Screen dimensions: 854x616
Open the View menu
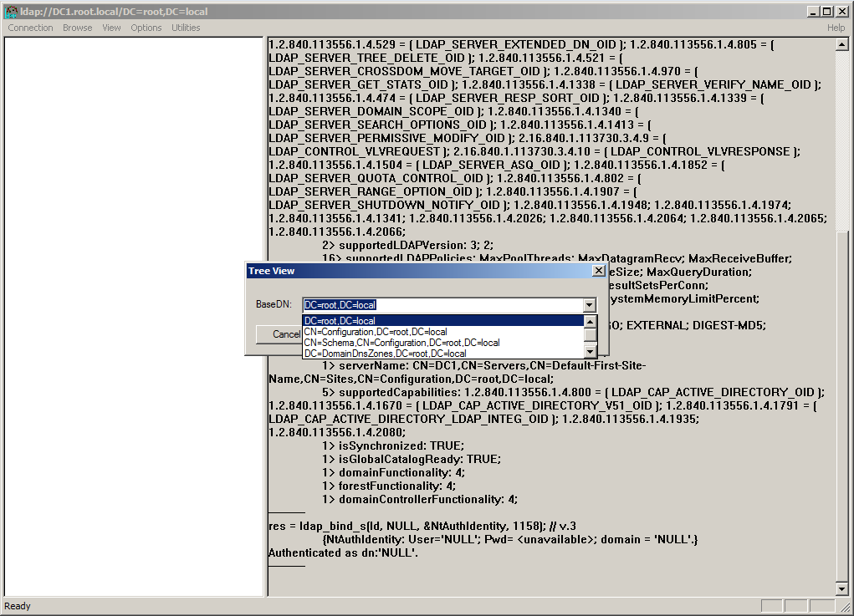click(110, 28)
